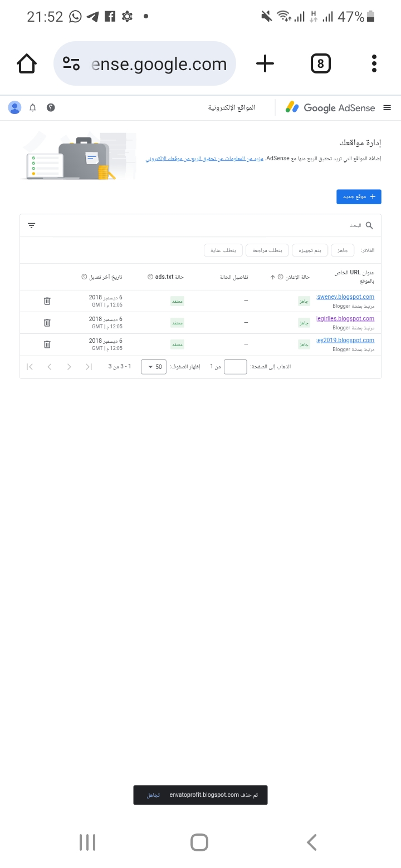Open the Chrome three-dot overflow menu
The height and width of the screenshot is (868, 401).
pos(374,64)
